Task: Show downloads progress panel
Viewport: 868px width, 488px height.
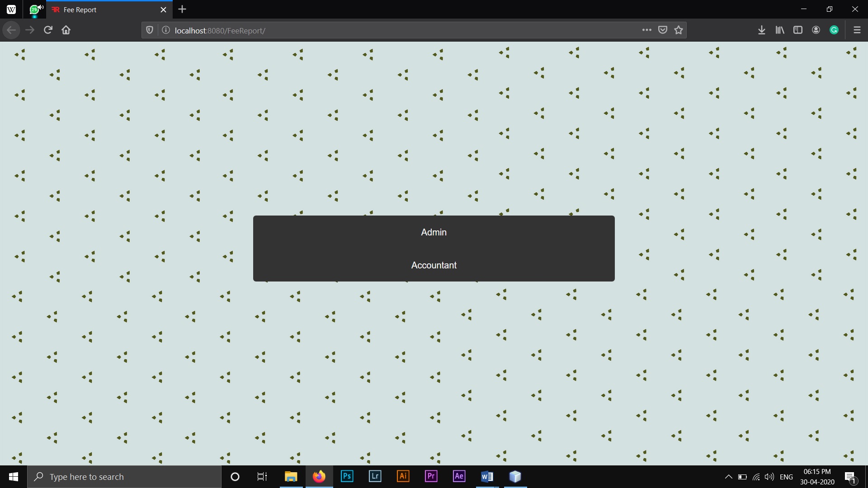Action: click(761, 30)
